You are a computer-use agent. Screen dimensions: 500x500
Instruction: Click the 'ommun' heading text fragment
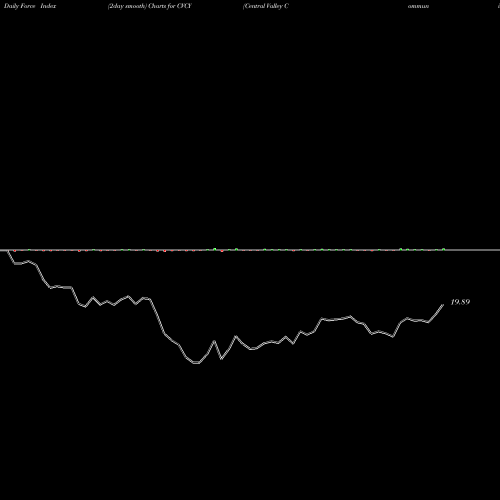pos(418,6)
